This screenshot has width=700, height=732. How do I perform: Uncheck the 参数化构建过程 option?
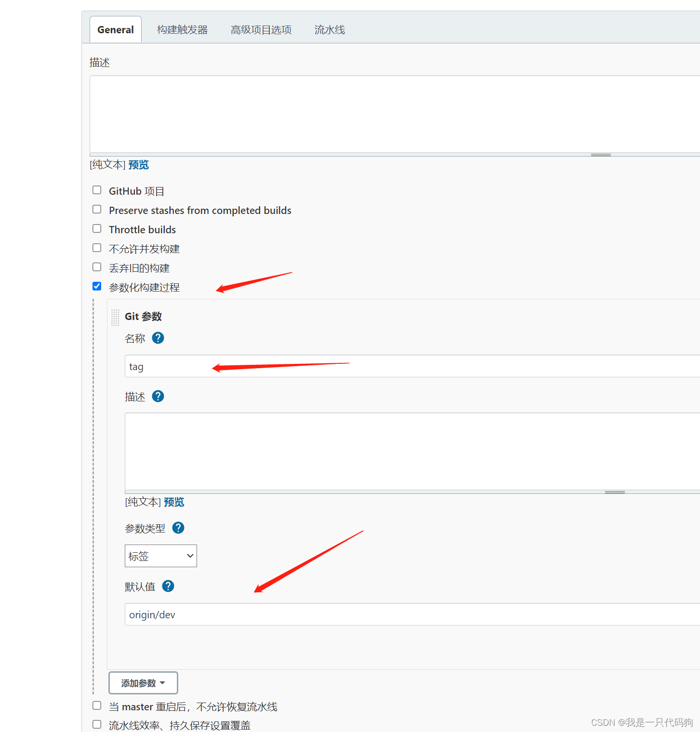97,286
